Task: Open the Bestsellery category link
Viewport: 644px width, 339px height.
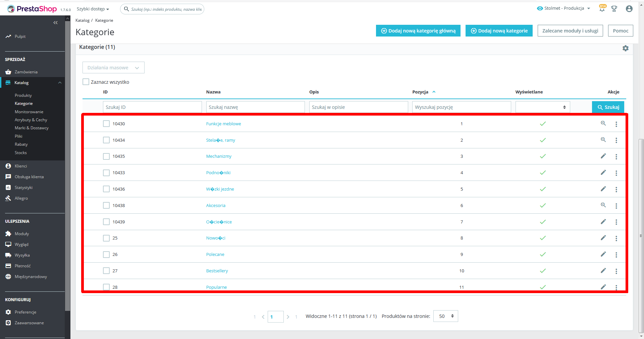Action: 217,271
